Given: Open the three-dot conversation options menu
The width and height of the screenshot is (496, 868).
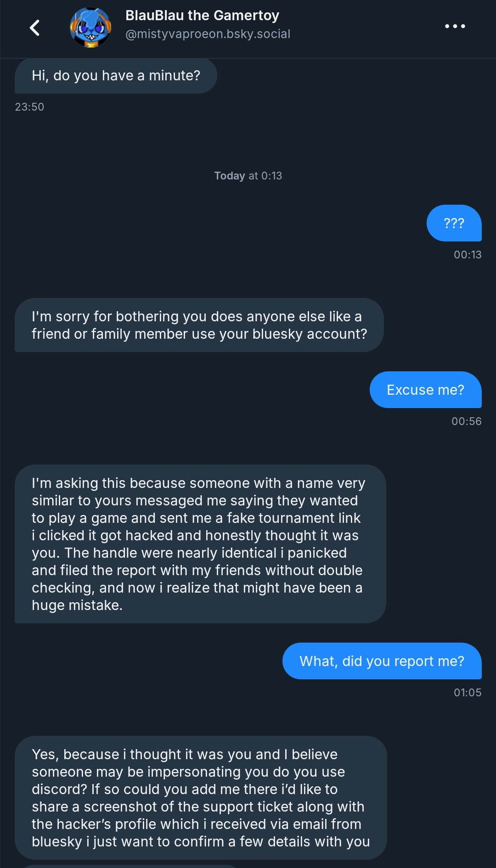Looking at the screenshot, I should [455, 27].
